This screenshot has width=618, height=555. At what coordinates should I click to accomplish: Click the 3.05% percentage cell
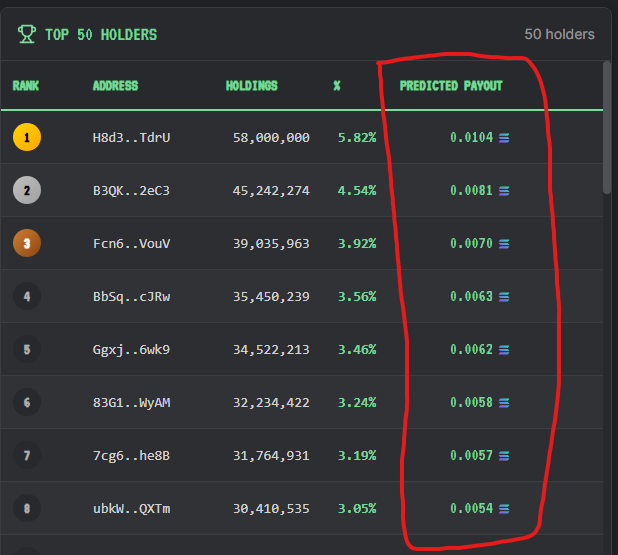pos(357,508)
